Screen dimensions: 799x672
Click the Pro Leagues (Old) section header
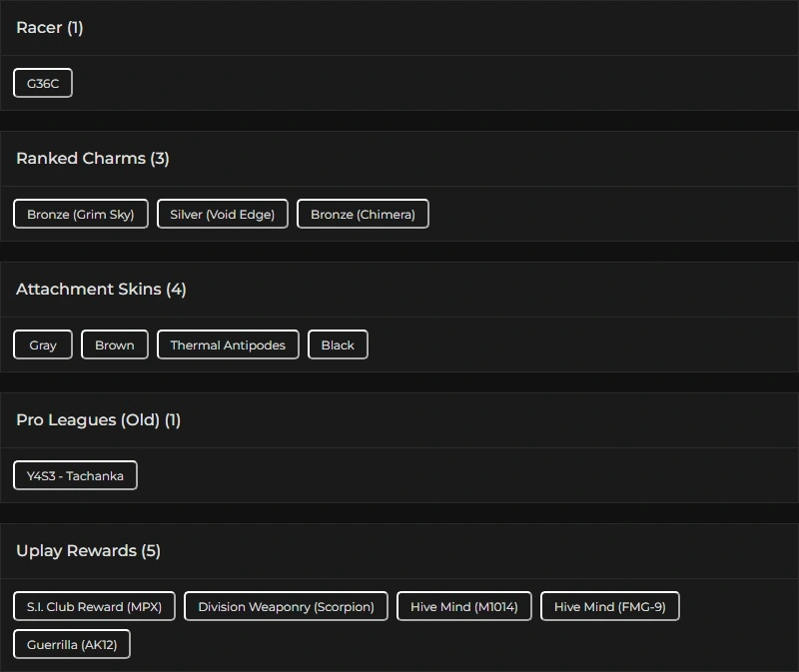click(x=98, y=420)
